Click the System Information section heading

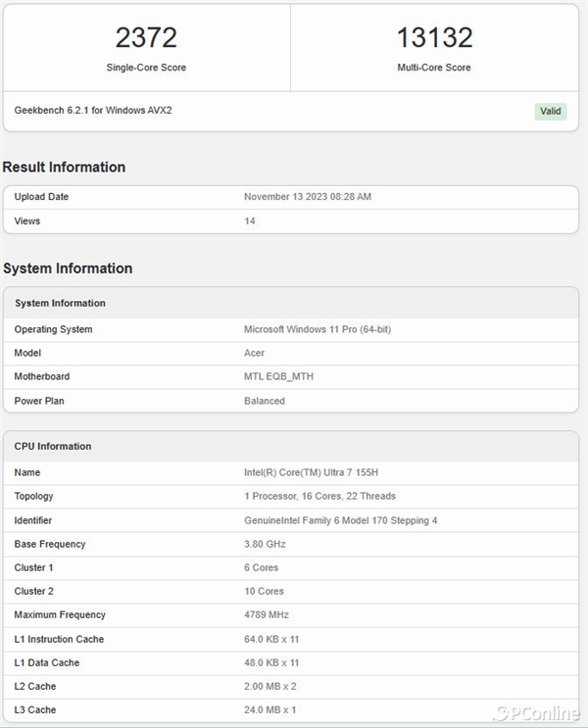[x=68, y=268]
